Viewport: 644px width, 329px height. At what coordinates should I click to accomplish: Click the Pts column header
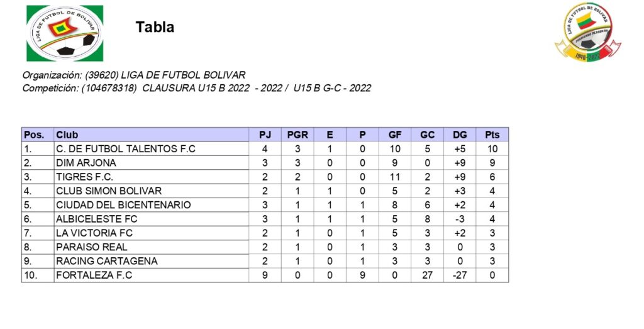[492, 135]
